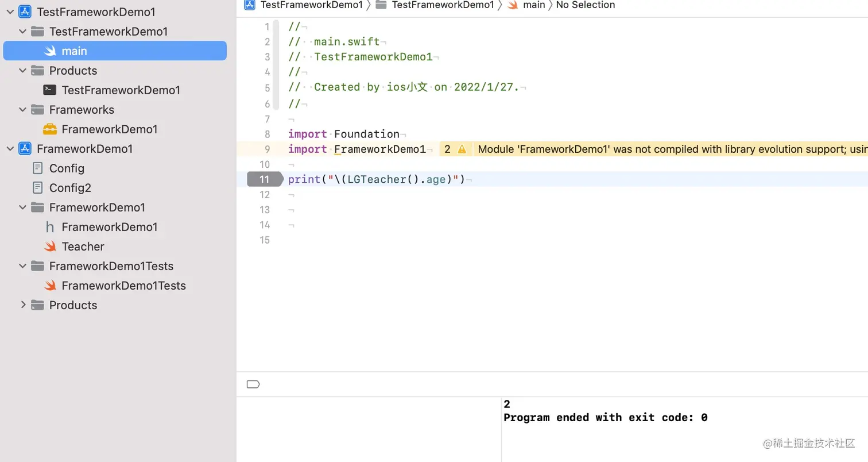Collapse the TestFrameworkDemo1 project root

10,12
